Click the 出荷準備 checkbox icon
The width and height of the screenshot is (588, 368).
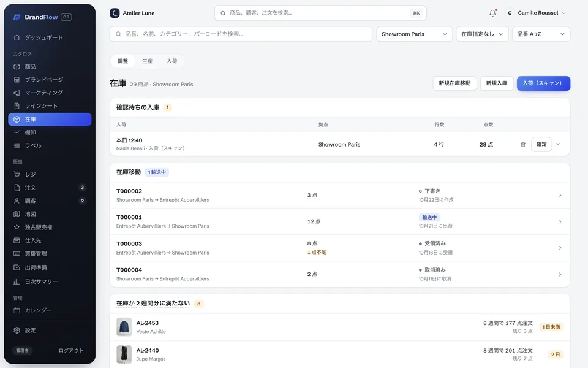[x=17, y=267]
